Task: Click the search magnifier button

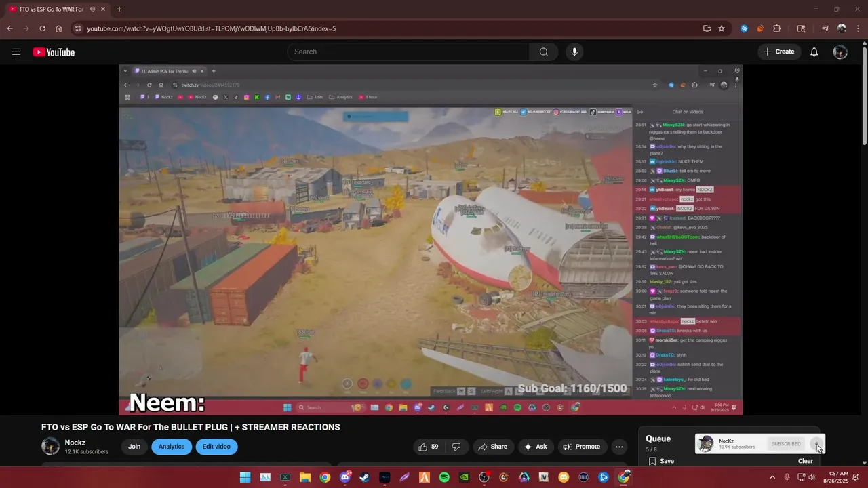Action: tap(543, 52)
